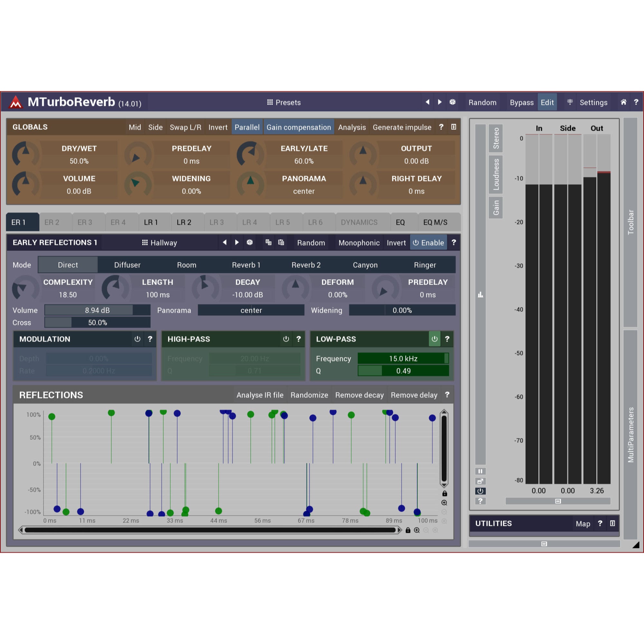644x644 pixels.
Task: Click the Generate impulse button
Action: (402, 127)
